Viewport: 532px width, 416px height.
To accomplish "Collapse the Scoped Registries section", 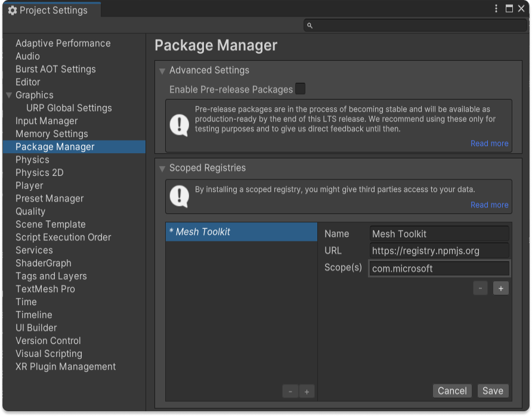I will [x=162, y=169].
